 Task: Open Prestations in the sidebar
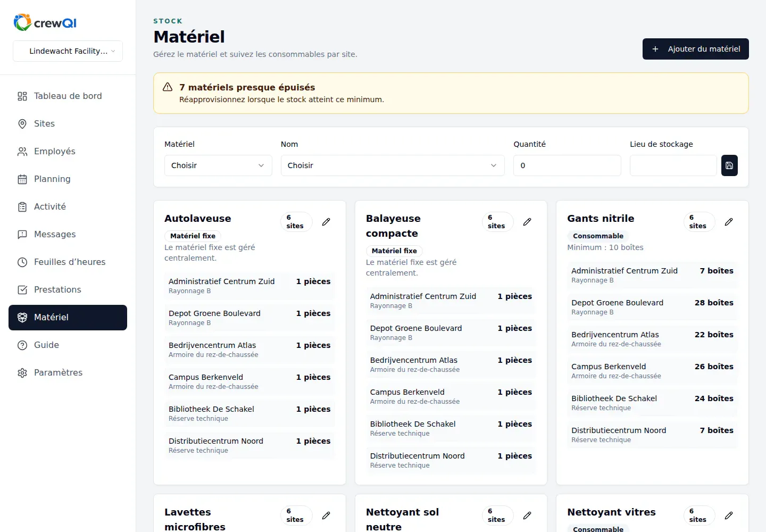(68, 290)
